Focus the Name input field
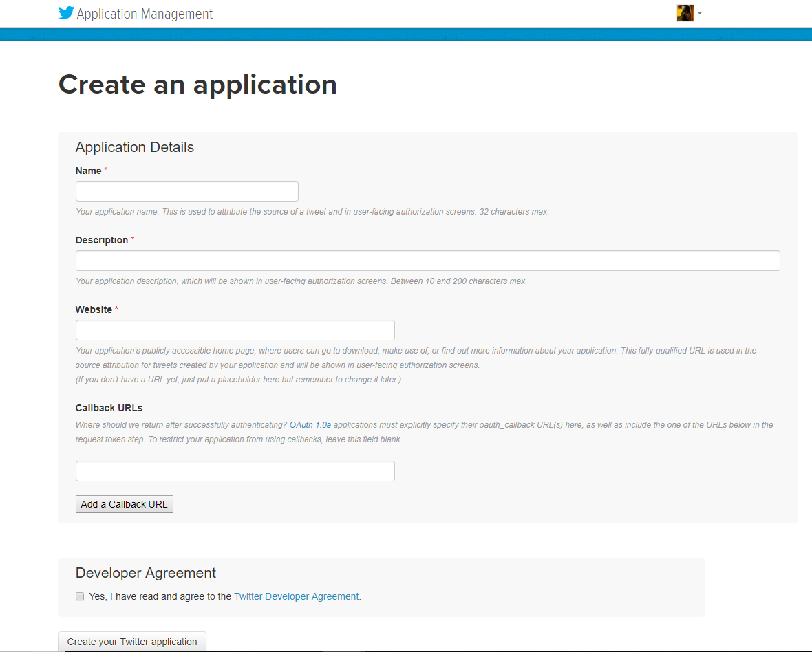Screen dimensions: 812x652 [187, 191]
